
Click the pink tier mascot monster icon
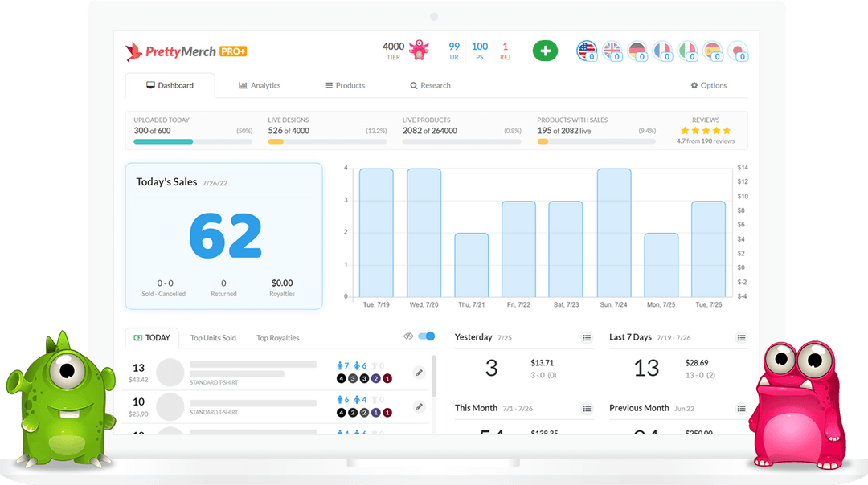pyautogui.click(x=418, y=49)
